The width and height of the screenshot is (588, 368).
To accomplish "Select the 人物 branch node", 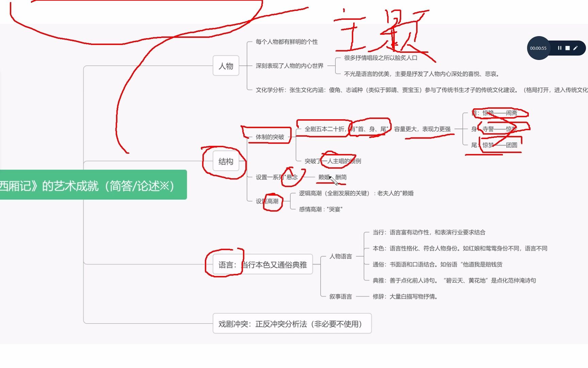I will [x=226, y=66].
